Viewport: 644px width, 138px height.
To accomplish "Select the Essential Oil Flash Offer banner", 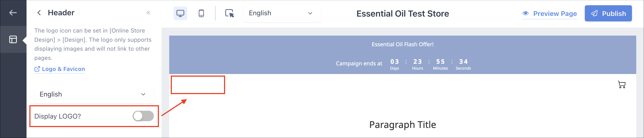I will point(402,44).
